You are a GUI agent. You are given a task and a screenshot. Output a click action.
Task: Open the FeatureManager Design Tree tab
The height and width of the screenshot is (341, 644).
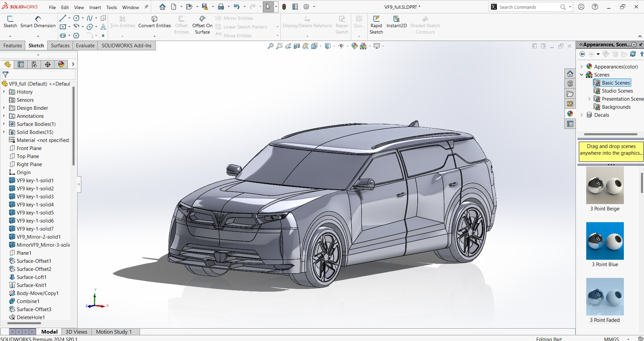pyautogui.click(x=7, y=64)
